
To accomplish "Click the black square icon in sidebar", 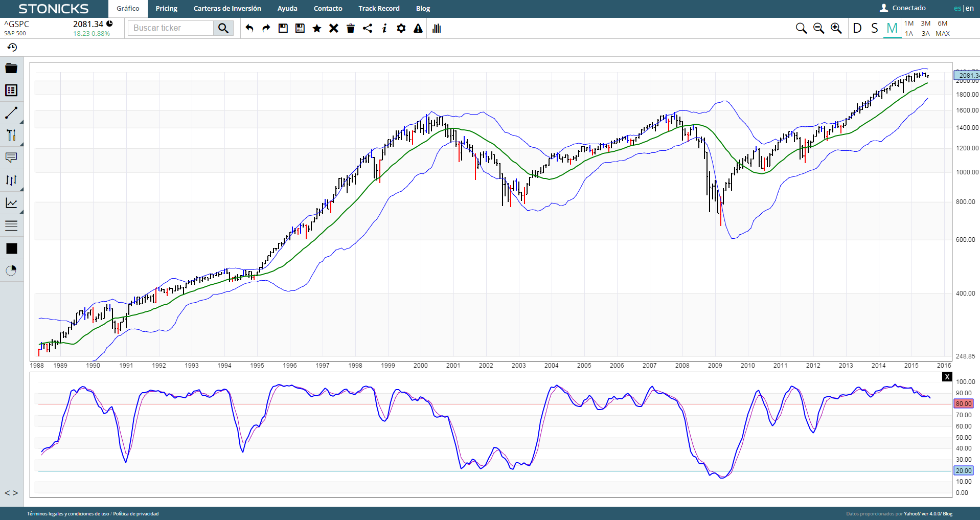I will coord(11,248).
